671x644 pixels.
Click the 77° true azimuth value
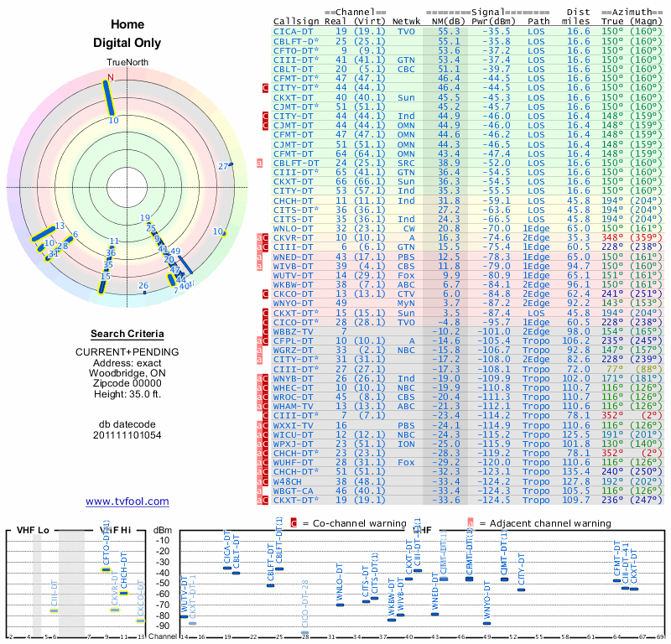[x=616, y=369]
